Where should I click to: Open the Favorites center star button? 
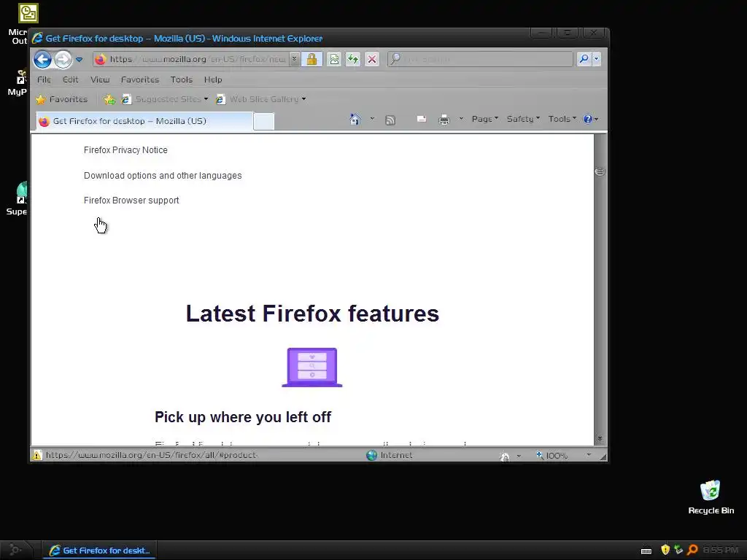coord(62,99)
